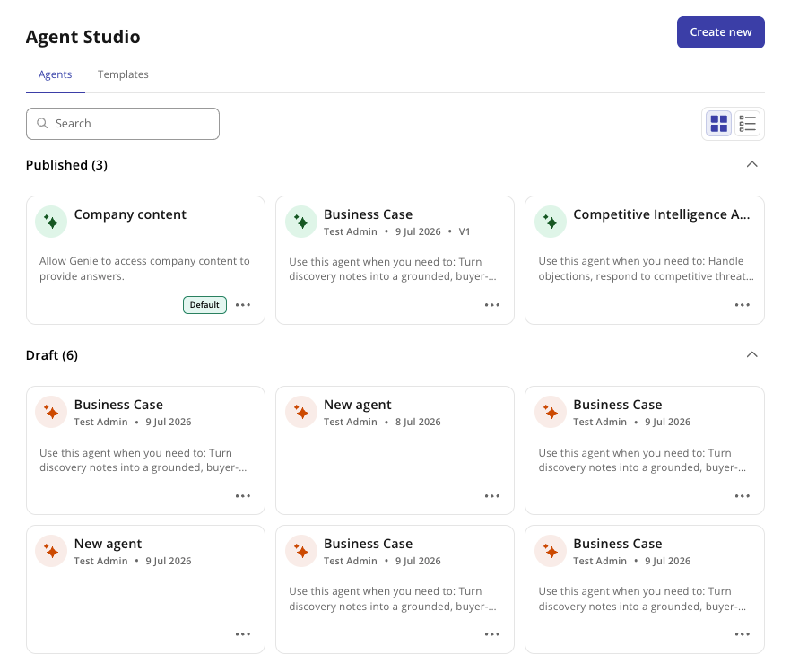Open the published Business Case V1 card
Viewport: 799px width, 672px height.
(395, 260)
